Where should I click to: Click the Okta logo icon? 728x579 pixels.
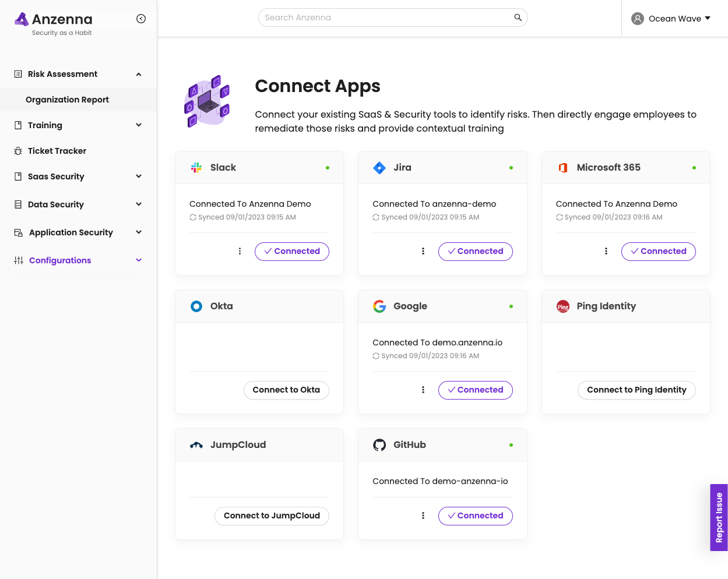(196, 306)
